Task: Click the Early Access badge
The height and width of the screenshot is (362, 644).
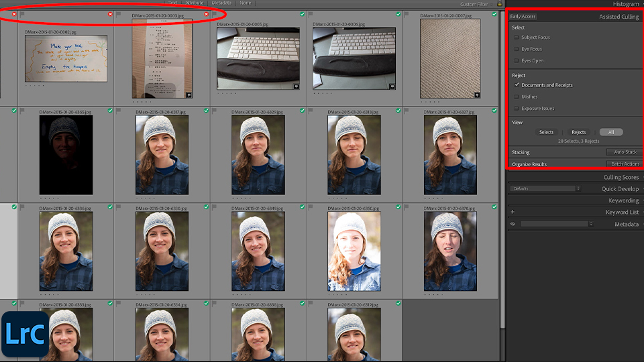Action: pos(523,16)
